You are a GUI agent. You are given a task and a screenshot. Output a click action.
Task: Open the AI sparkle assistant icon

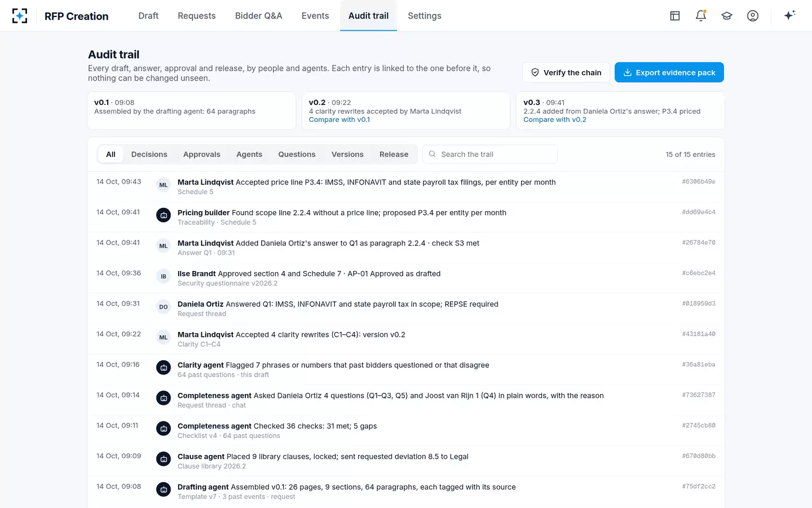coord(789,15)
